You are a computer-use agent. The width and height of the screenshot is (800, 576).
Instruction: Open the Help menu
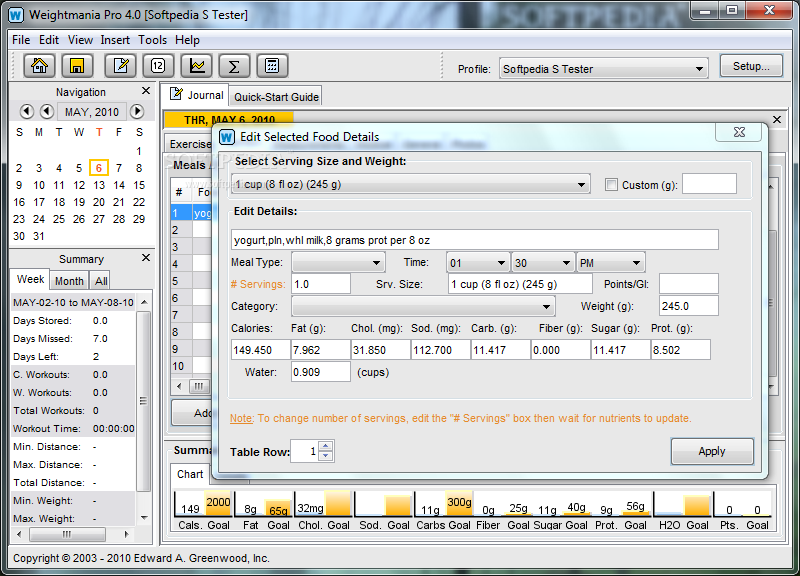(187, 40)
